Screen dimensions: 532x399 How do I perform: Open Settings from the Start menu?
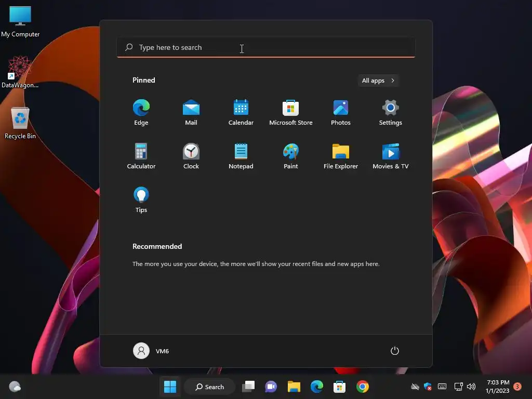[391, 113]
